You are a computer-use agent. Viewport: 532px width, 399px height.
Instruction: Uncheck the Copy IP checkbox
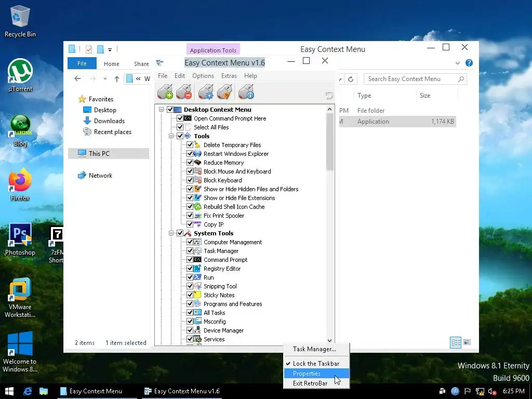[190, 224]
